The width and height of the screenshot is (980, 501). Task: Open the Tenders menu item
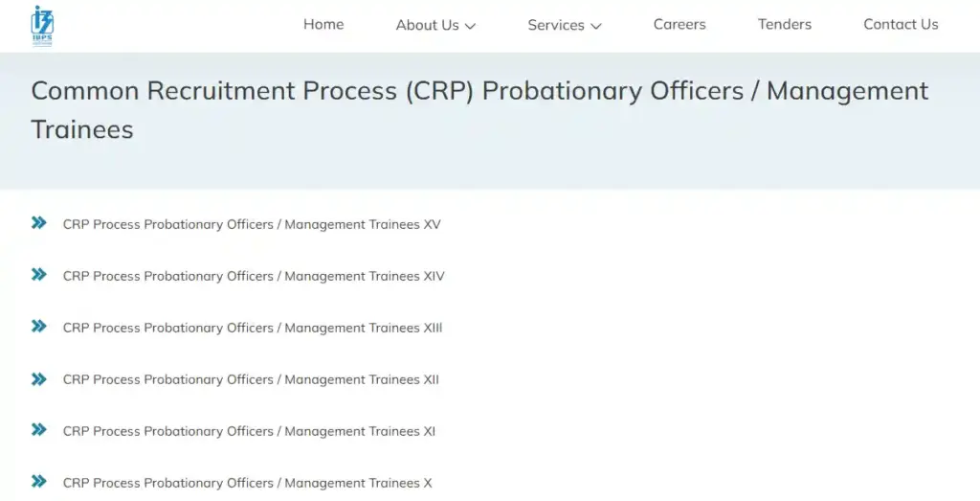pyautogui.click(x=785, y=25)
